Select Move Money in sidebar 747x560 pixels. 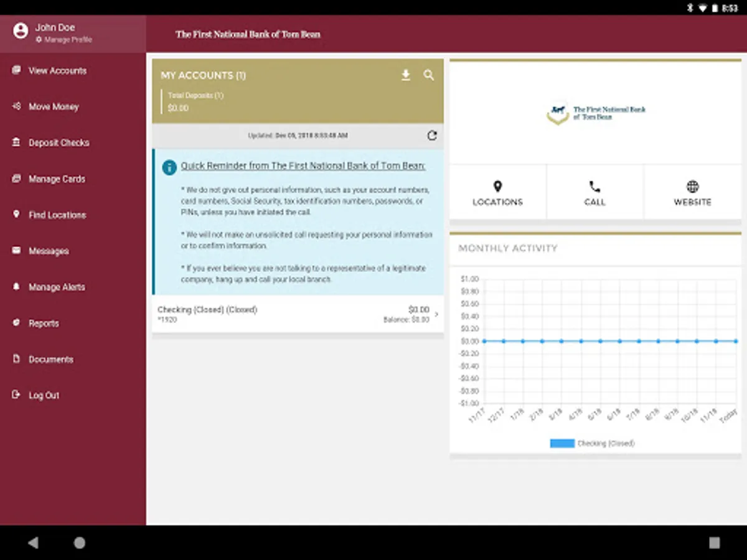[54, 107]
